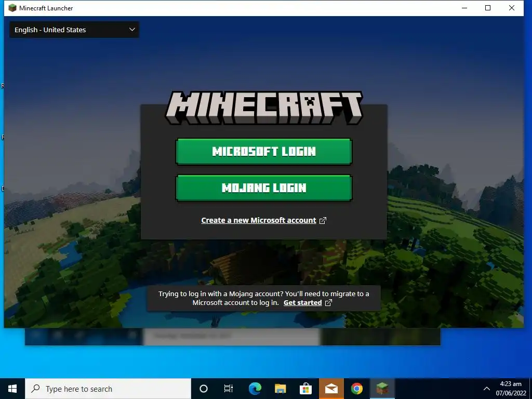
Task: Maximize the Minecraft Launcher window
Action: point(488,8)
